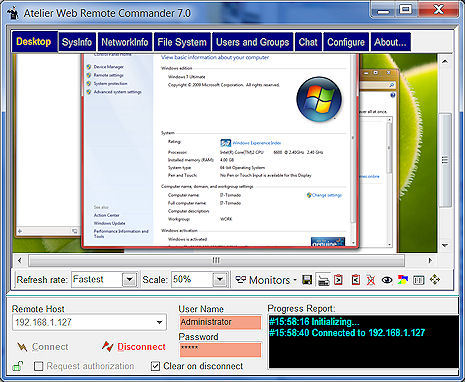Click Action Center in remote System window
The height and width of the screenshot is (382, 465).
pyautogui.click(x=106, y=215)
